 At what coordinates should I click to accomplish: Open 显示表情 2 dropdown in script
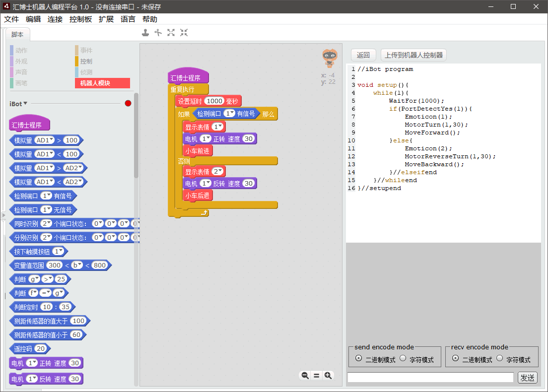click(218, 172)
